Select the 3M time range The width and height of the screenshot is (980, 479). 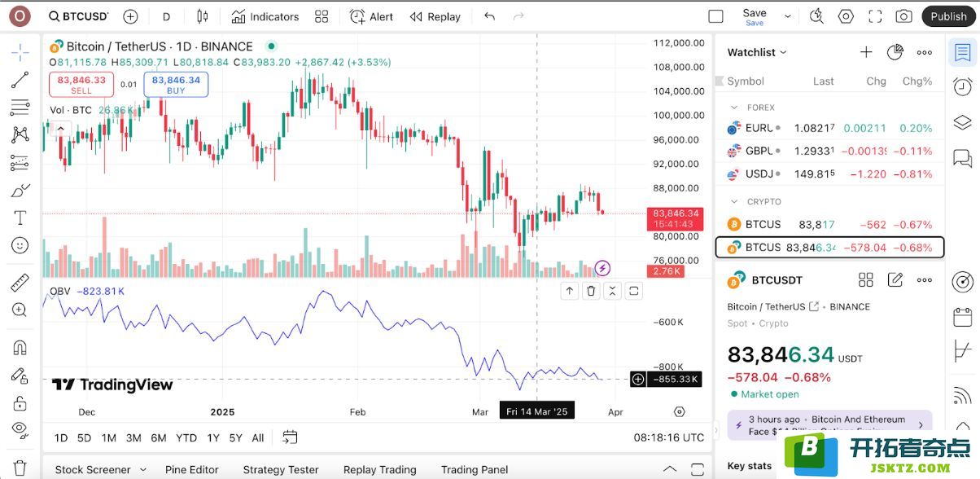(133, 437)
